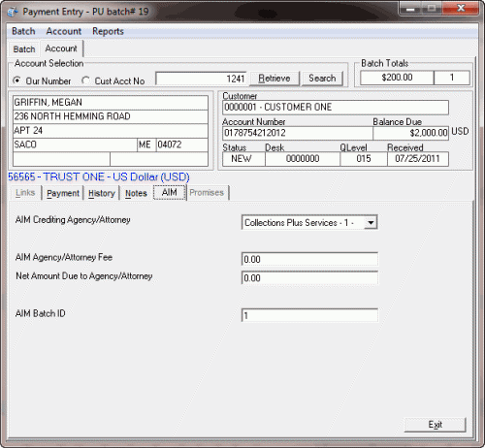Viewport: 485px width, 448px height.
Task: Switch to the upper Batch tab
Action: (x=24, y=49)
